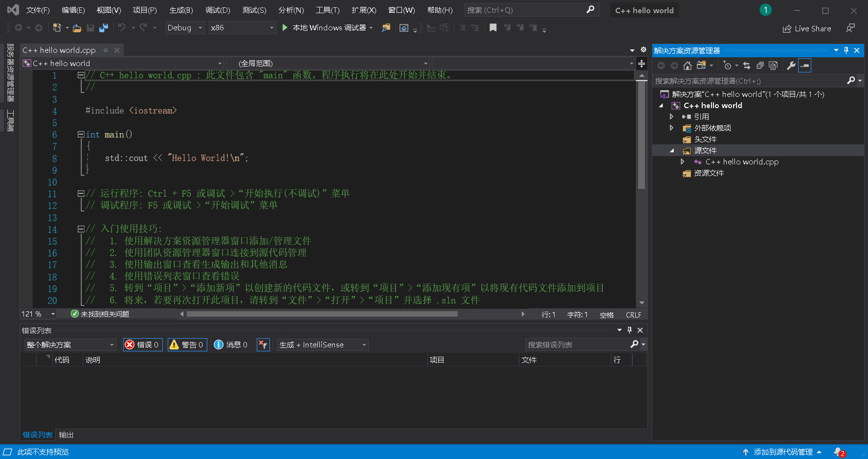This screenshot has width=868, height=459.
Task: Pin the C++ hello world.cpp tab
Action: coord(105,50)
